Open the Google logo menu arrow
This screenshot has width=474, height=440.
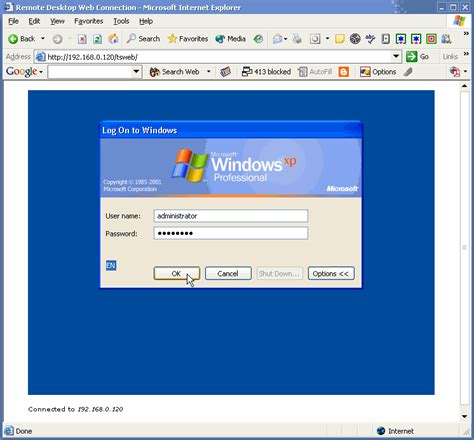(x=41, y=72)
